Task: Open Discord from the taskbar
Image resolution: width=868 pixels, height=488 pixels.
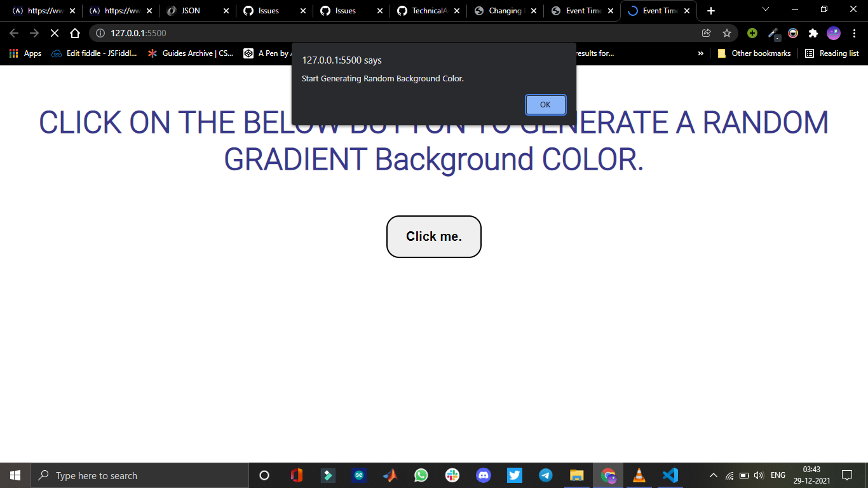Action: coord(484,475)
